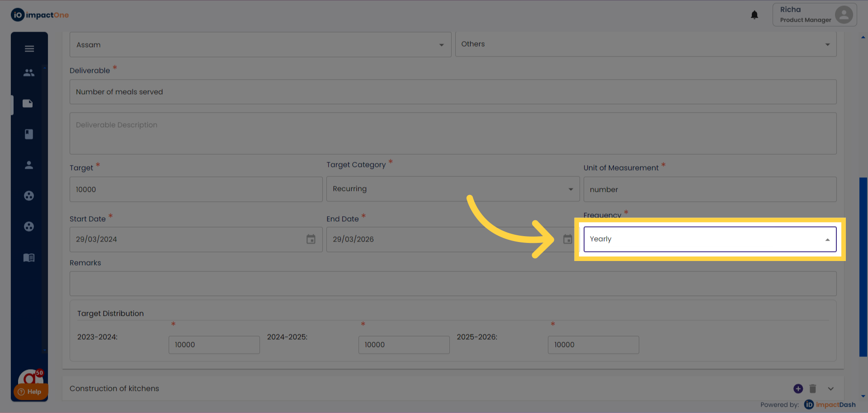Click the Deliverable Description text area
The height and width of the screenshot is (413, 868).
(453, 133)
